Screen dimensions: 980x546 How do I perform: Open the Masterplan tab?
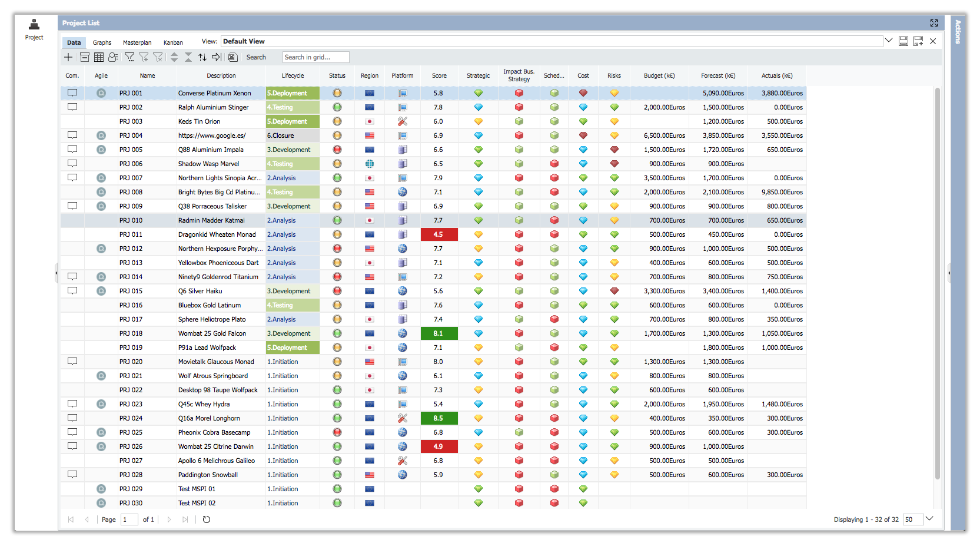coord(137,42)
